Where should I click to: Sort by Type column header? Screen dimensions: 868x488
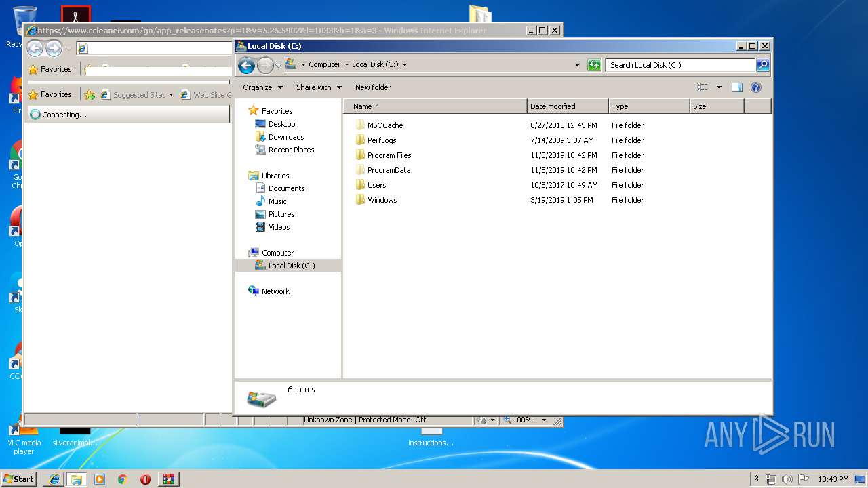[x=649, y=106]
